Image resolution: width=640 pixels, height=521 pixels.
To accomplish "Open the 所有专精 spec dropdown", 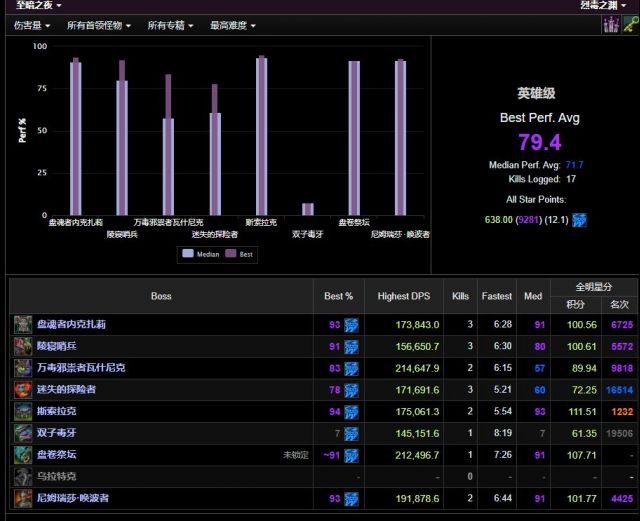I will [170, 25].
